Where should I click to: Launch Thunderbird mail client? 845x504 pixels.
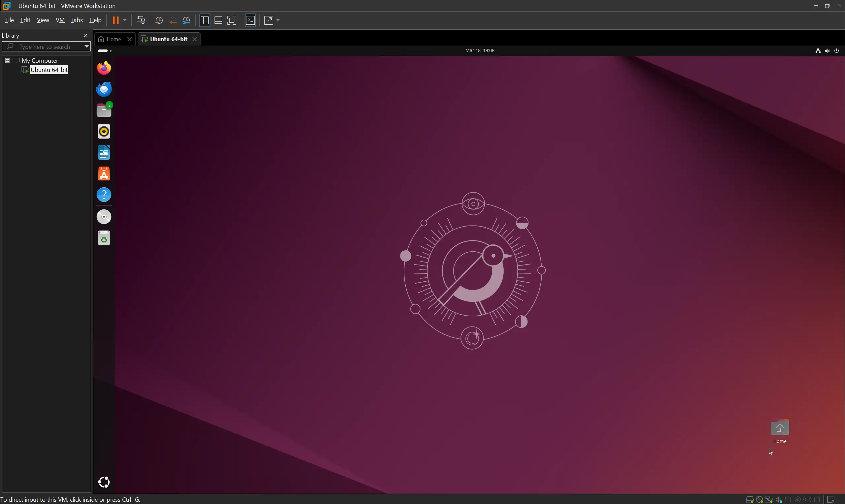(104, 89)
